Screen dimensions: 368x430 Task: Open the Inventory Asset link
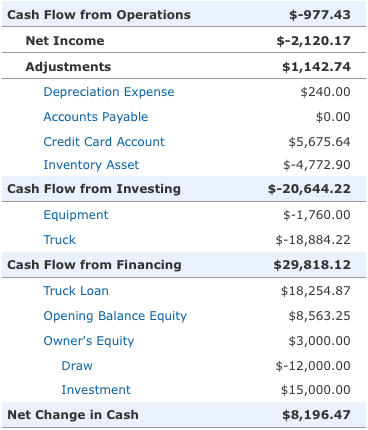[91, 165]
